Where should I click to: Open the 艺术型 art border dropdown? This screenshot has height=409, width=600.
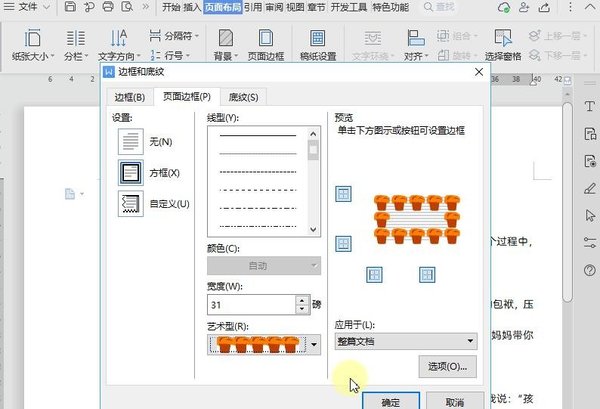315,344
